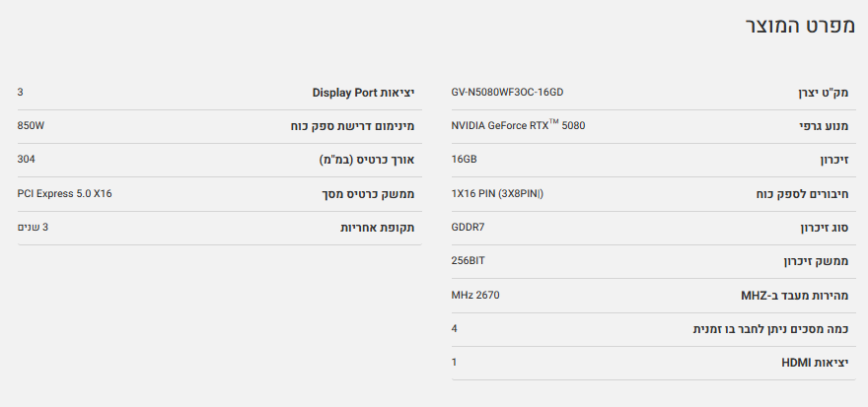Click the 256BIT memory interface value

468,260
